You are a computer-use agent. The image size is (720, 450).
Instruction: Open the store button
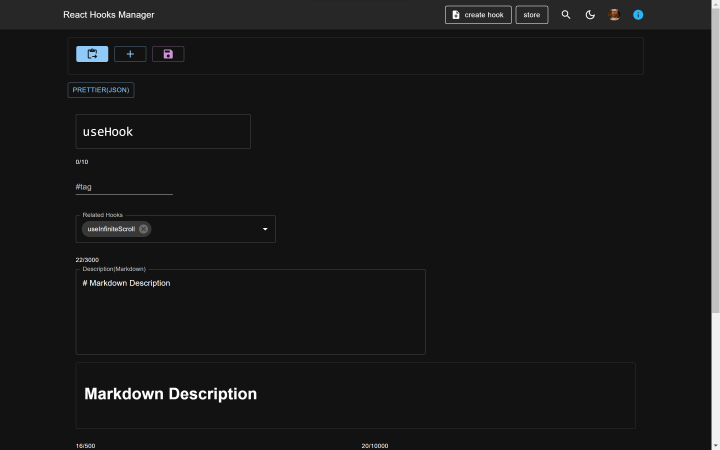[532, 15]
